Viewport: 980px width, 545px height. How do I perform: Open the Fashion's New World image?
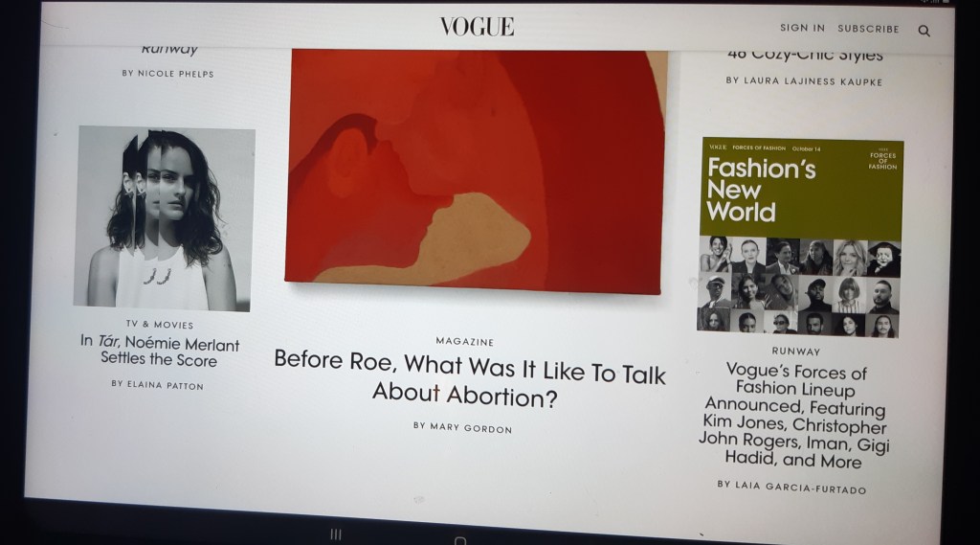point(800,236)
